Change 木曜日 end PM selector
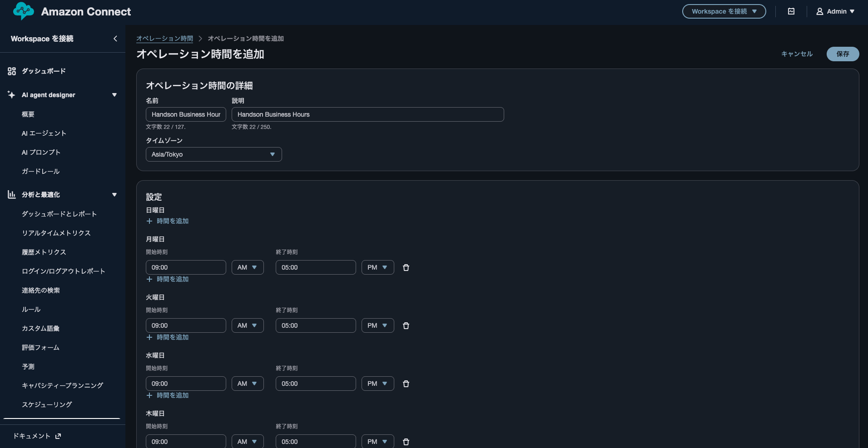868x448 pixels. 377,442
